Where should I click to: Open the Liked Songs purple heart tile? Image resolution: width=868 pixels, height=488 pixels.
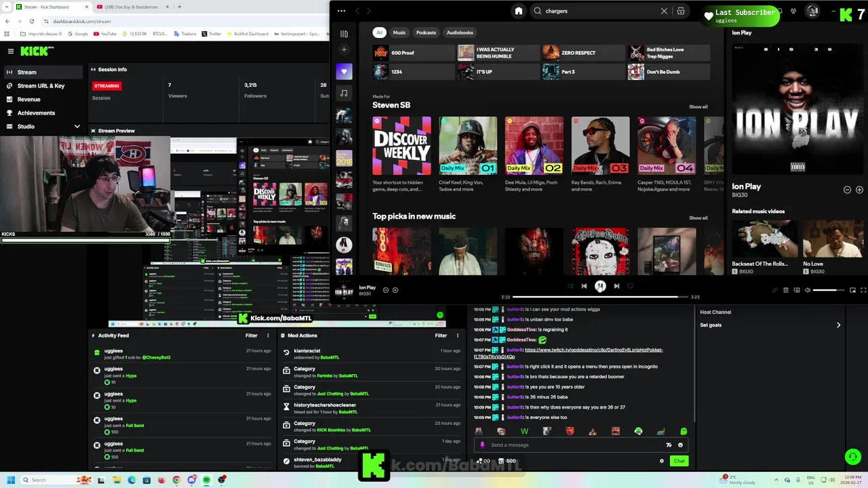[344, 71]
